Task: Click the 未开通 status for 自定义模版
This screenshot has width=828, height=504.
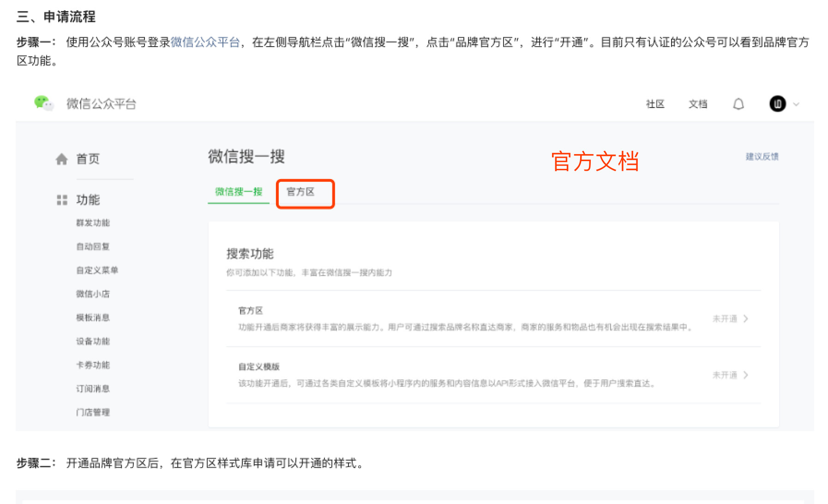Action: click(x=725, y=375)
